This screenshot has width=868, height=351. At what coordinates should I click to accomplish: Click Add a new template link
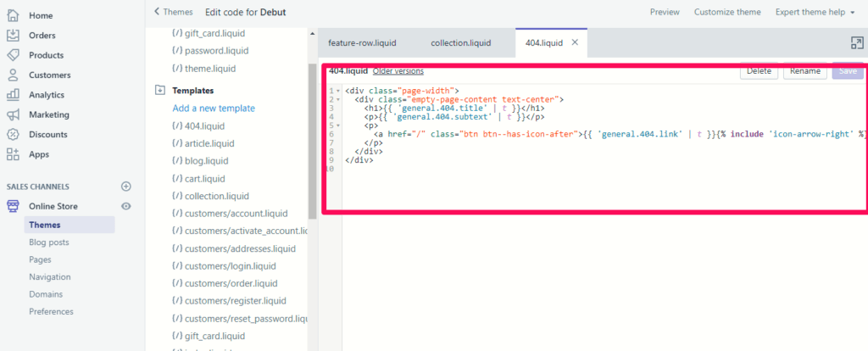[214, 109]
